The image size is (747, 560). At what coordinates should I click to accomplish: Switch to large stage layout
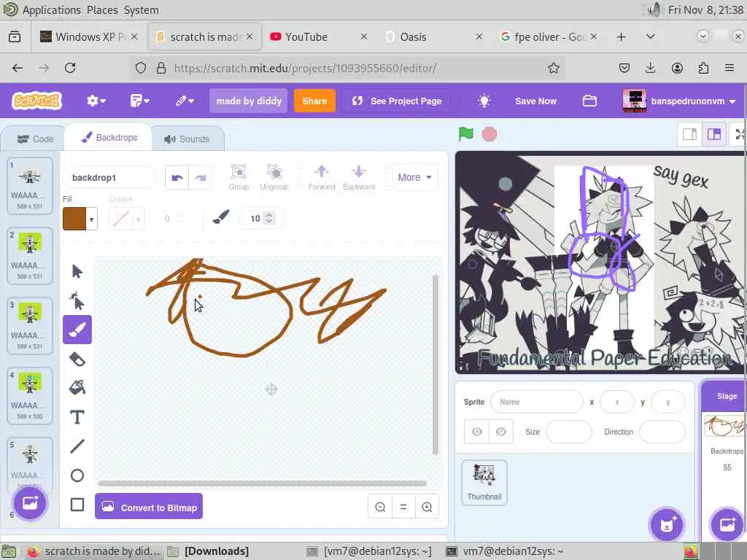[713, 134]
